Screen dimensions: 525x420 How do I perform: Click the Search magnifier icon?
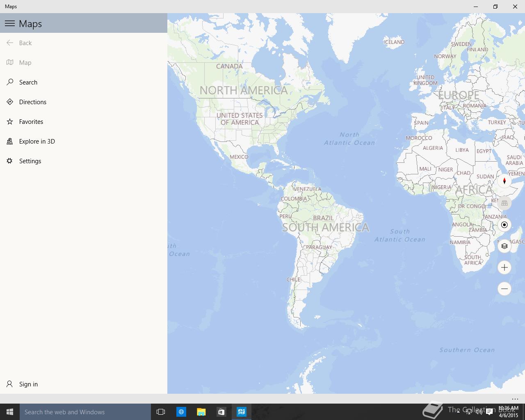tap(10, 82)
